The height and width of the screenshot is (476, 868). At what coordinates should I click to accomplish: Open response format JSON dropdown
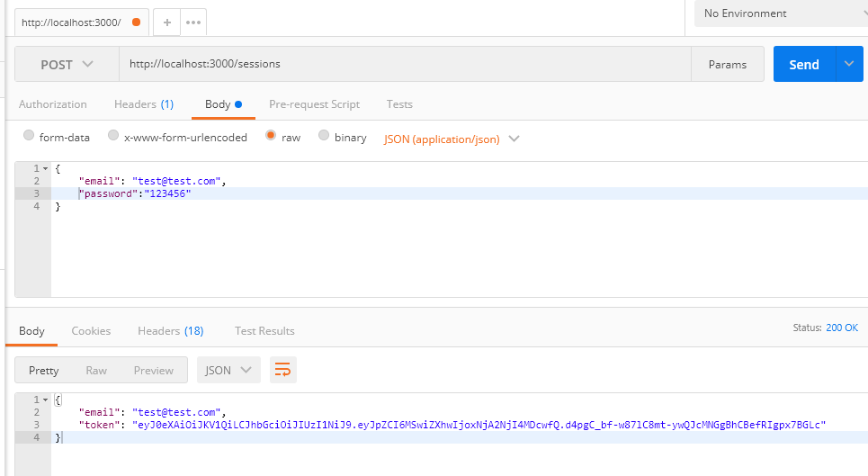[228, 370]
